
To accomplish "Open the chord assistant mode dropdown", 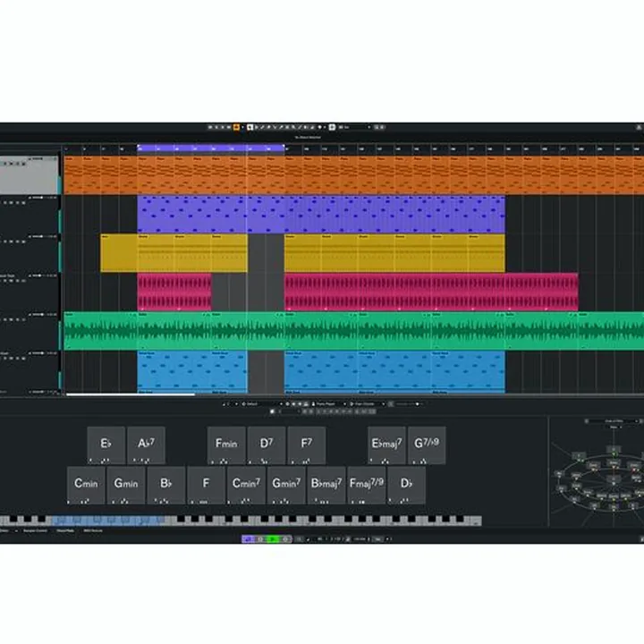I will [x=614, y=421].
